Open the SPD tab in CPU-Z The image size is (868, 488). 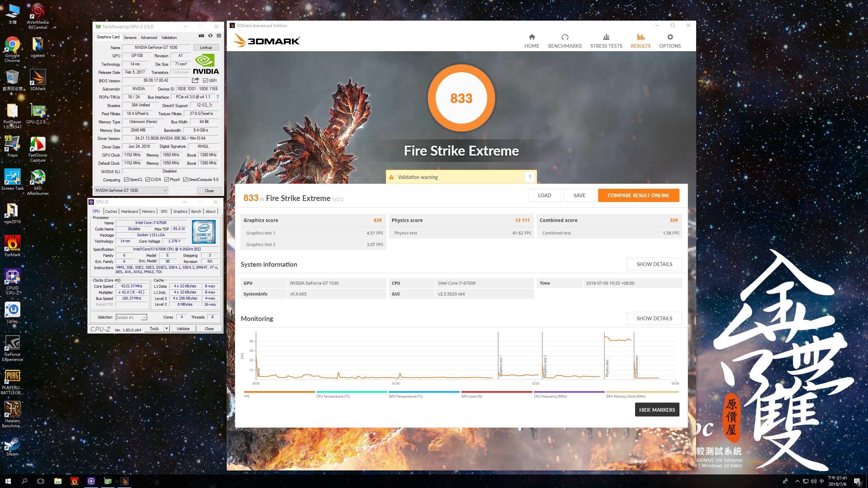164,211
